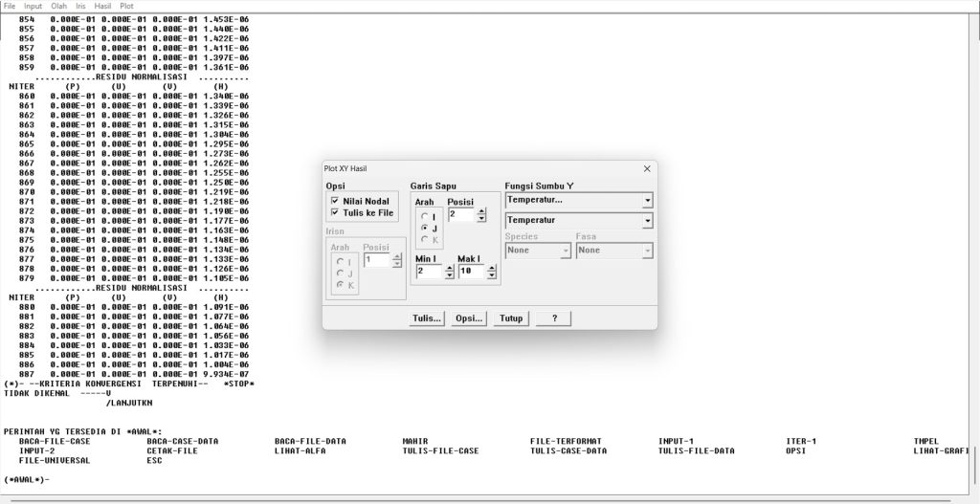Click the Tutup button
The height and width of the screenshot is (504, 980).
[x=511, y=318]
